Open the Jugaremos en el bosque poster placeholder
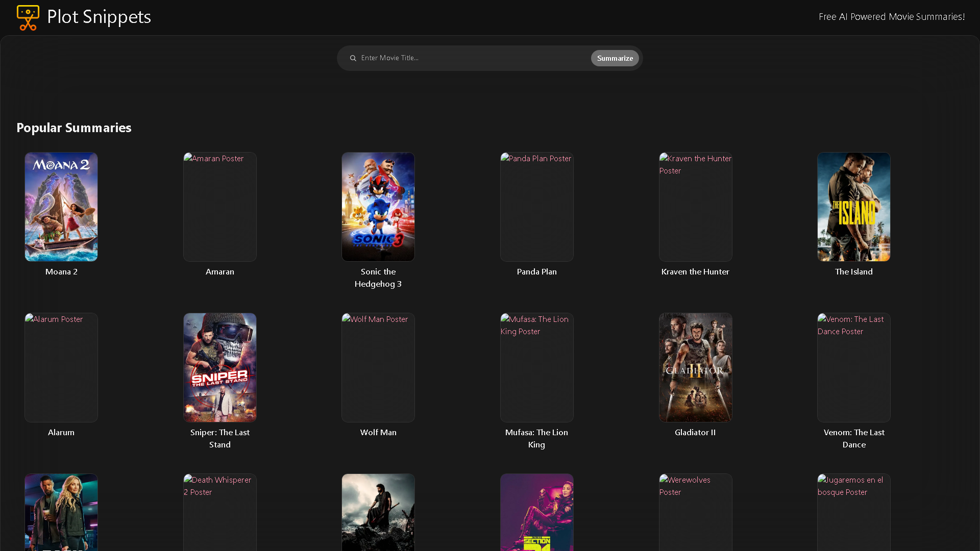980x551 pixels. pyautogui.click(x=854, y=512)
